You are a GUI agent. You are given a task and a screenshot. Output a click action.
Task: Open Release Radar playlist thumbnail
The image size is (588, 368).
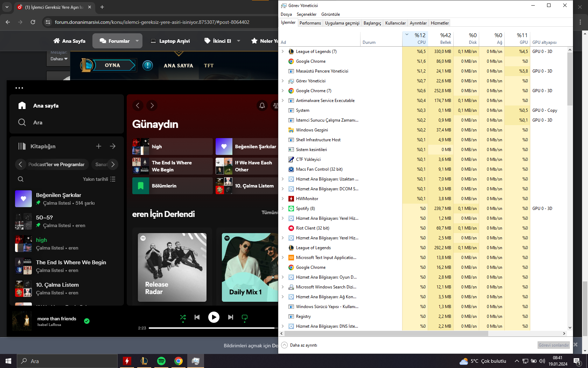coord(172,267)
